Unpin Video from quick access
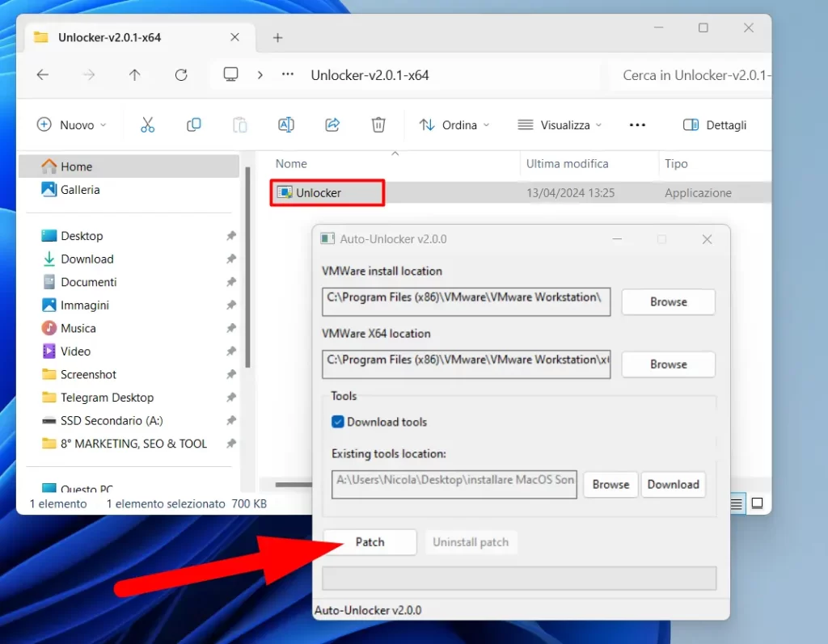Viewport: 828px width, 644px height. tap(231, 351)
